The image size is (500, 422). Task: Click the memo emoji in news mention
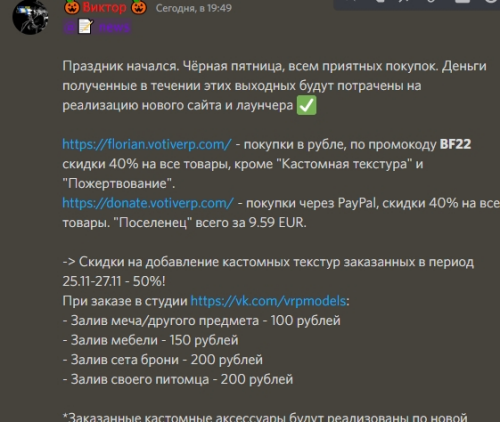coord(85,27)
